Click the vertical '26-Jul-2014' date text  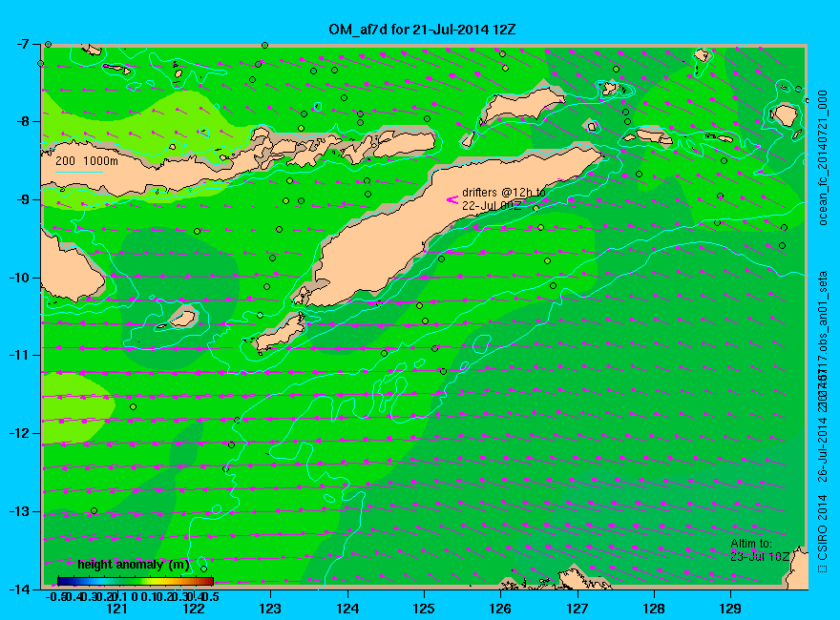coord(822,448)
